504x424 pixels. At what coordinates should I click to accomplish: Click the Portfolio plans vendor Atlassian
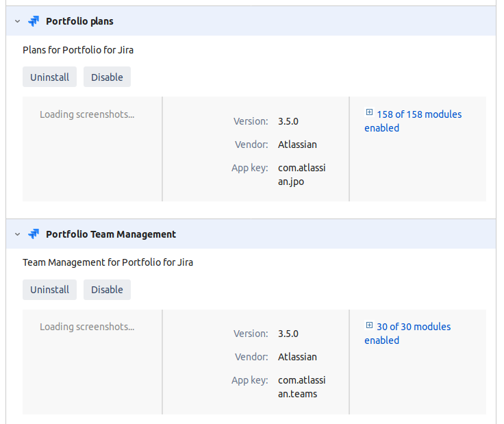[297, 145]
